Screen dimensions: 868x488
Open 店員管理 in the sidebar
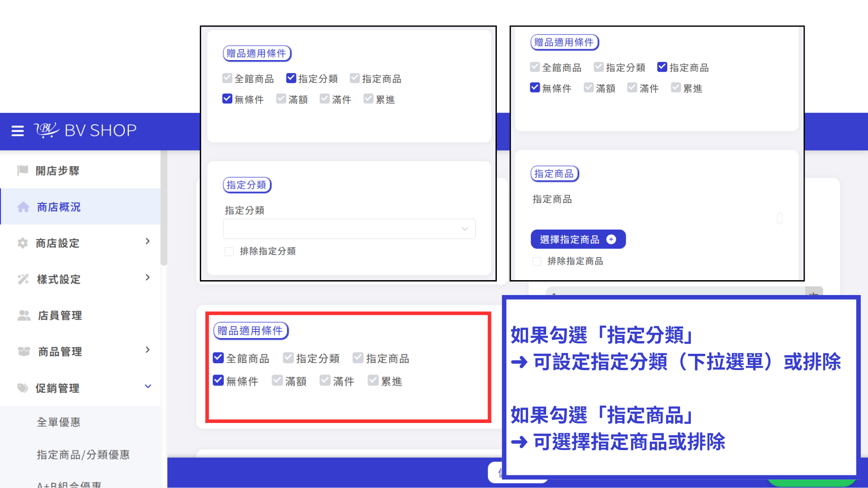coord(80,315)
